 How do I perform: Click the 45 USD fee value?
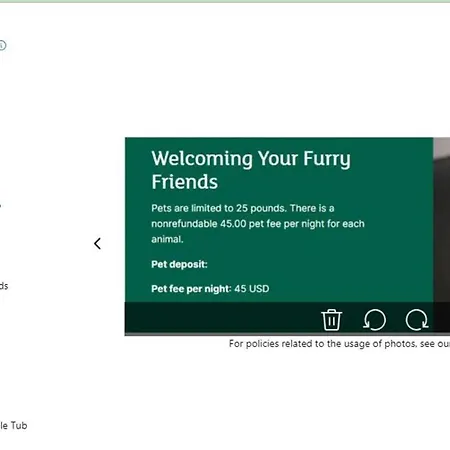(252, 289)
